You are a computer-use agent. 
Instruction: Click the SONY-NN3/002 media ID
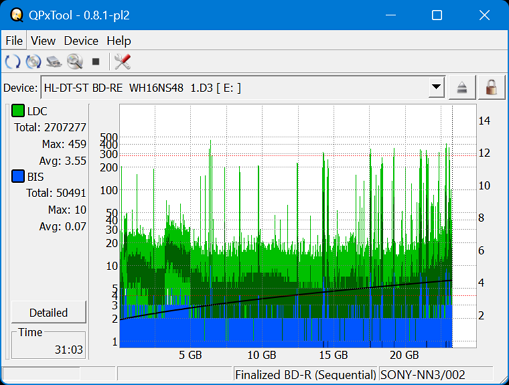tap(423, 375)
